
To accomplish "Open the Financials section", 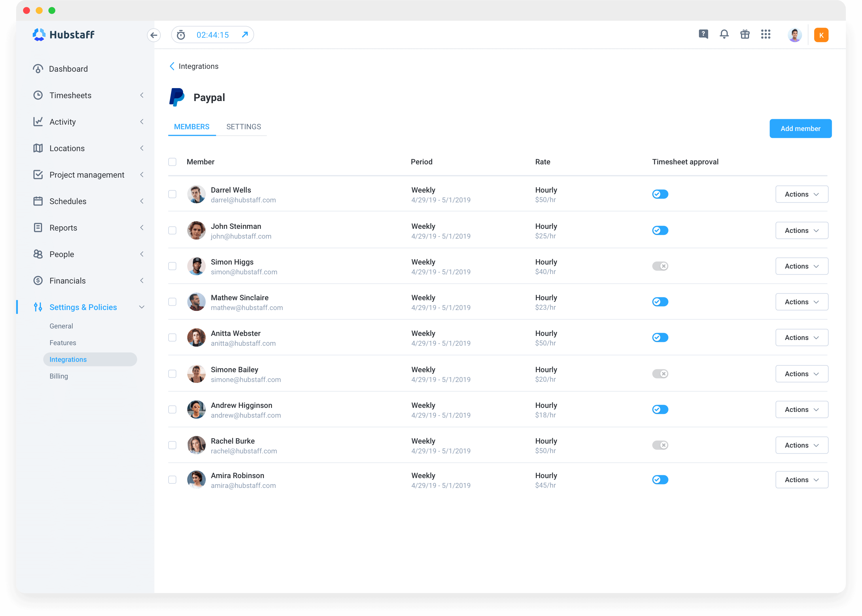I will coord(68,281).
